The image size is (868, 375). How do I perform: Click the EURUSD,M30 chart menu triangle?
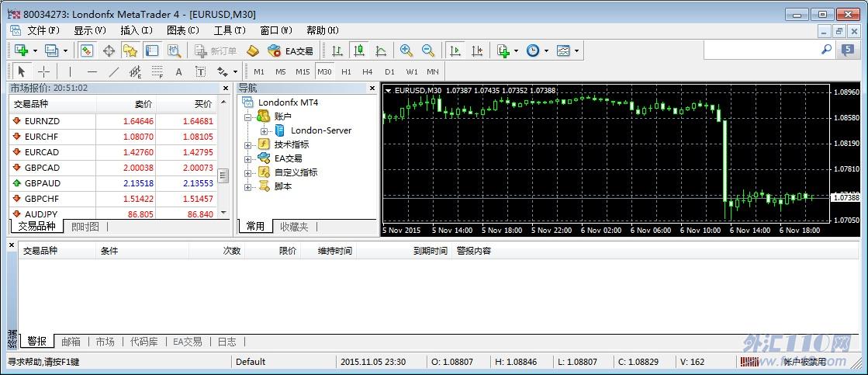[389, 90]
